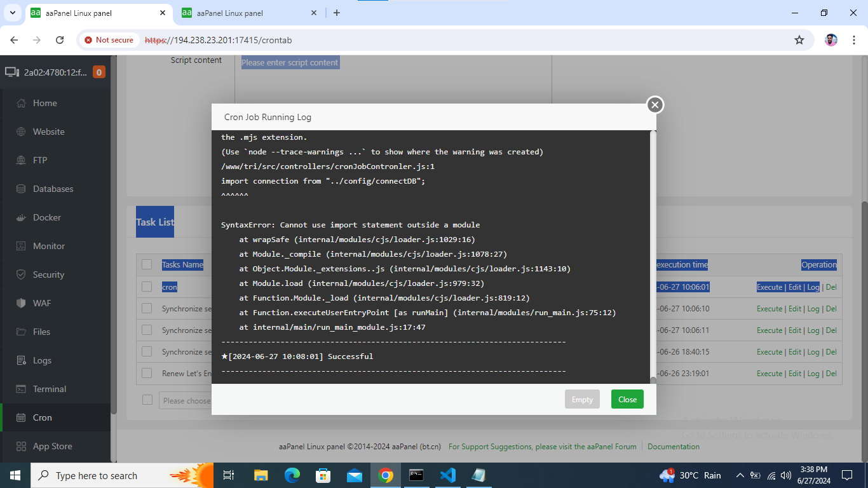This screenshot has width=868, height=488.
Task: Open the Mail app from the taskbar
Action: (x=354, y=475)
